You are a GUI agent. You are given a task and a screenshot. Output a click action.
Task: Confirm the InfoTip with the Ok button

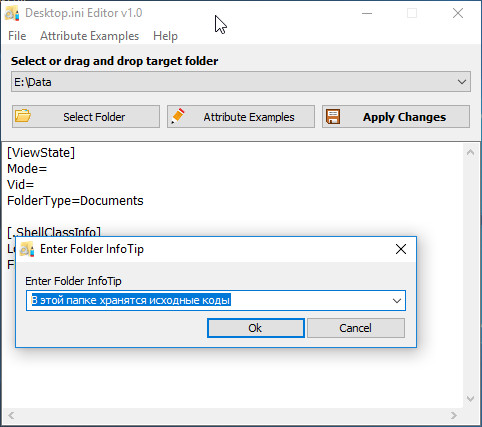[256, 328]
